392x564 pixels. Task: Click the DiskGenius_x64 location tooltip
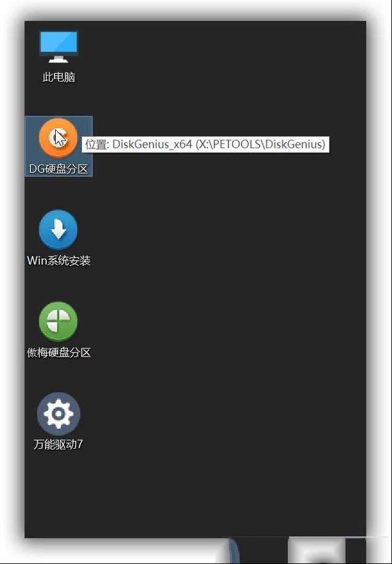click(x=206, y=145)
